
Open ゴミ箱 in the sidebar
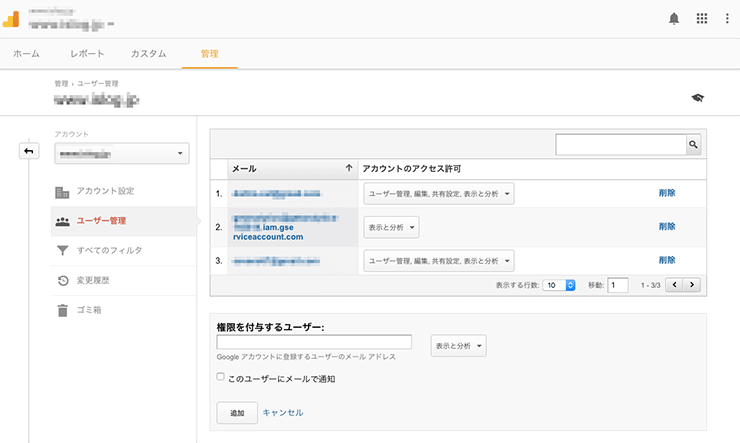click(124, 310)
